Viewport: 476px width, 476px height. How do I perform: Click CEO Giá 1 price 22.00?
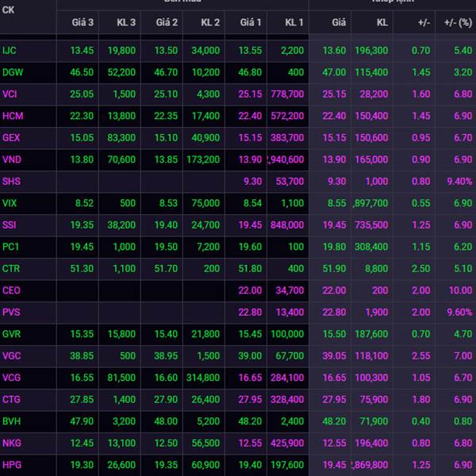tap(250, 290)
